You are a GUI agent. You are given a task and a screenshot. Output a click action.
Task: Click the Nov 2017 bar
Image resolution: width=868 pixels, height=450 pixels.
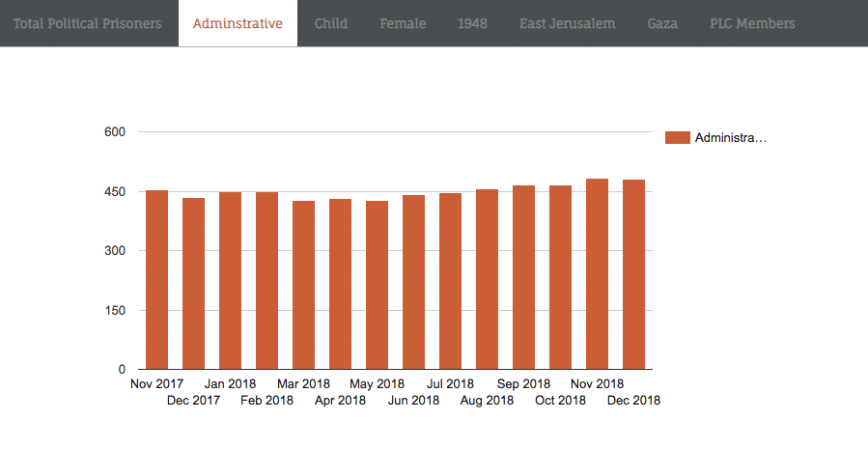point(156,280)
